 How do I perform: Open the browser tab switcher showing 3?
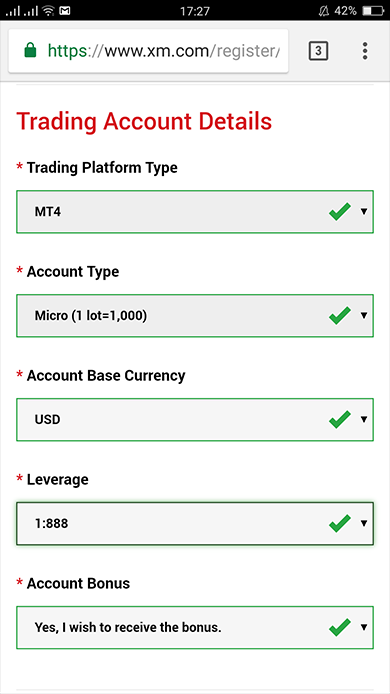[x=317, y=51]
